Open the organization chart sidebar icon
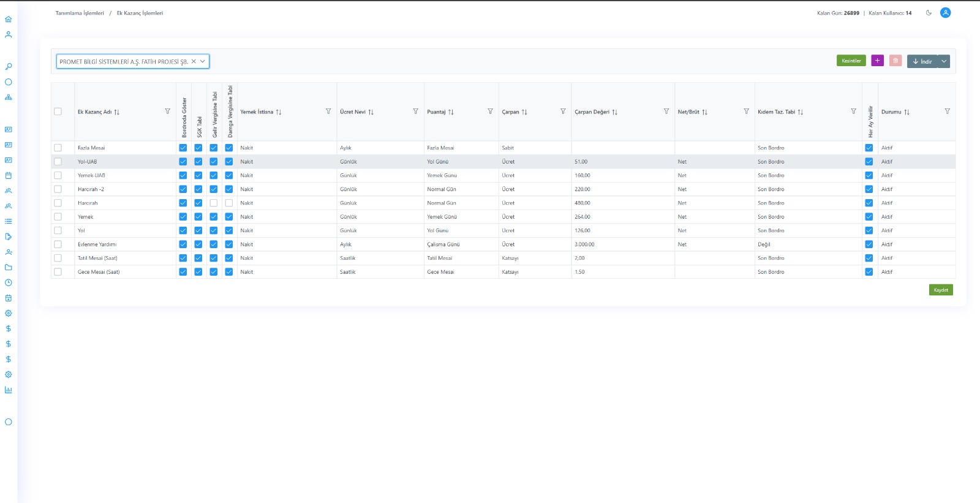980x503 pixels. tap(8, 97)
